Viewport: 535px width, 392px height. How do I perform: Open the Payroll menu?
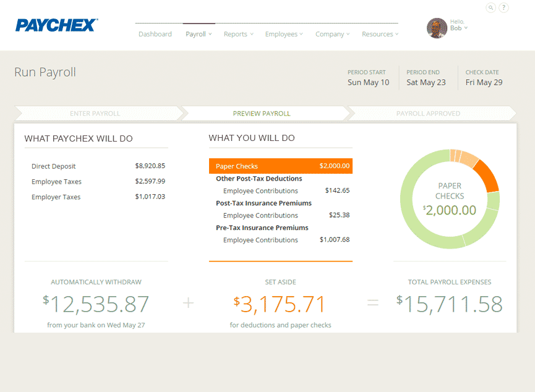tap(199, 34)
